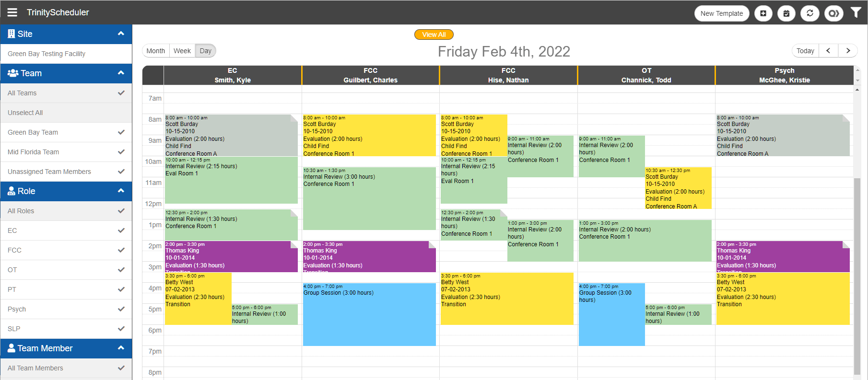Select Green Bay Testing Facility site
The width and height of the screenshot is (868, 380).
[66, 54]
